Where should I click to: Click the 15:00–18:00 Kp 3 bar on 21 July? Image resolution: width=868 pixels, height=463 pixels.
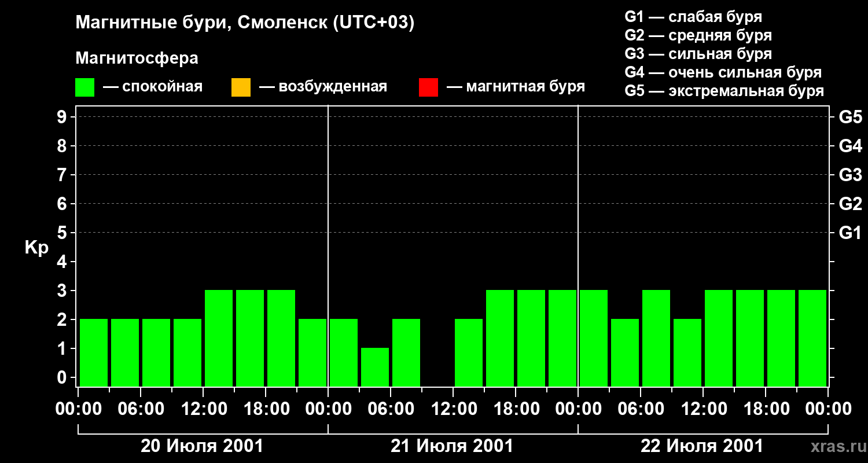click(500, 338)
